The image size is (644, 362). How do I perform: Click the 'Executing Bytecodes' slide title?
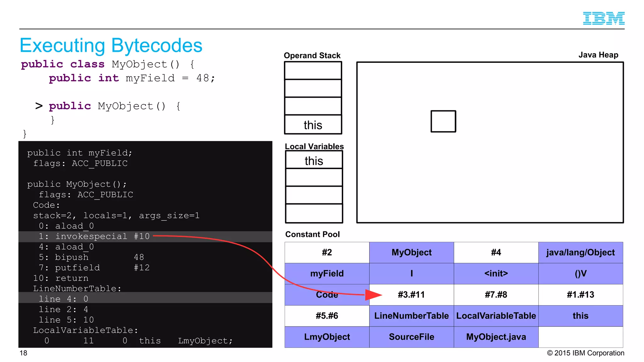tap(111, 46)
